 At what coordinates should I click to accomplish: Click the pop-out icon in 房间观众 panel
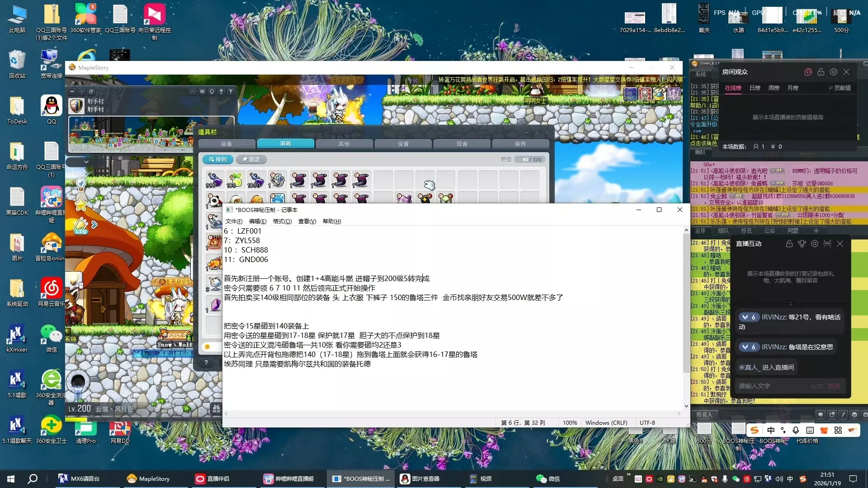coord(808,72)
